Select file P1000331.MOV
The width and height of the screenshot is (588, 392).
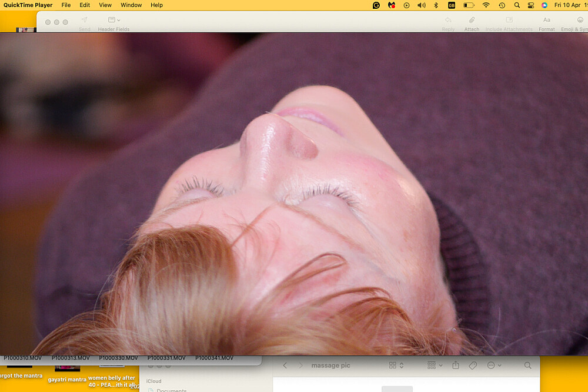[x=166, y=358]
